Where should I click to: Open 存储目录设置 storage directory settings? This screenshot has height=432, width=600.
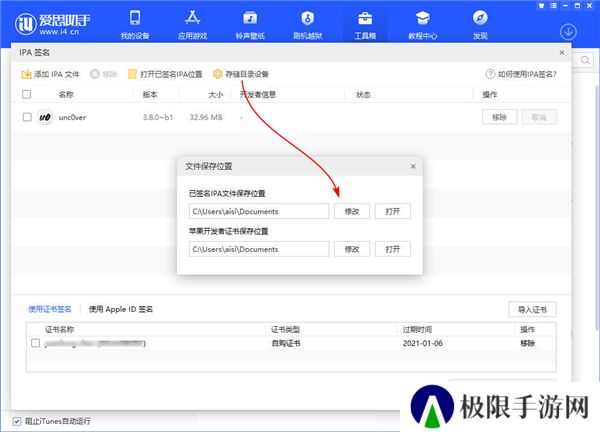click(241, 74)
